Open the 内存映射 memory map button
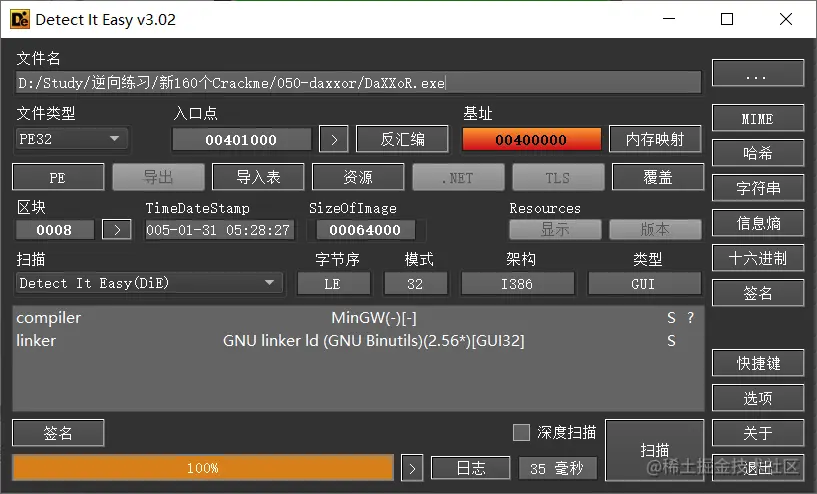This screenshot has height=494, width=817. (x=655, y=139)
